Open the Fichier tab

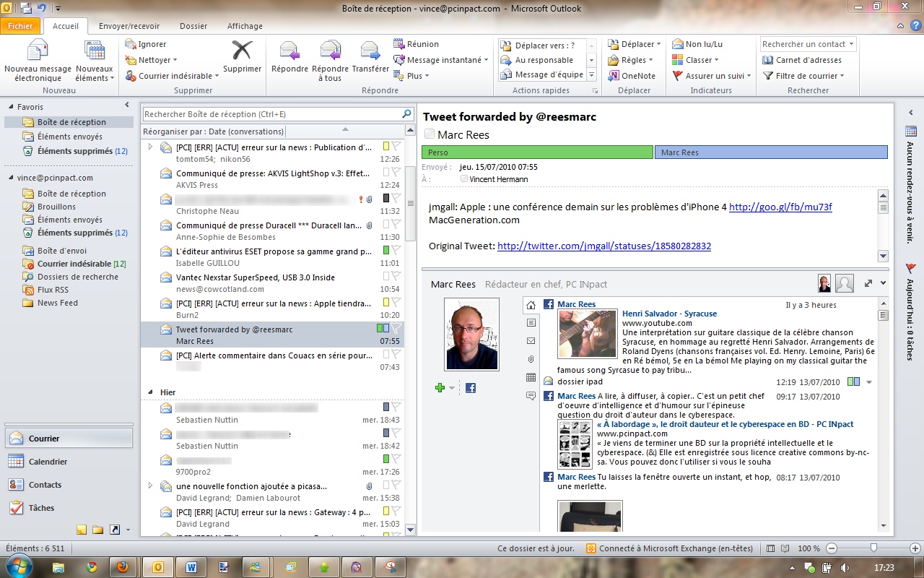21,26
